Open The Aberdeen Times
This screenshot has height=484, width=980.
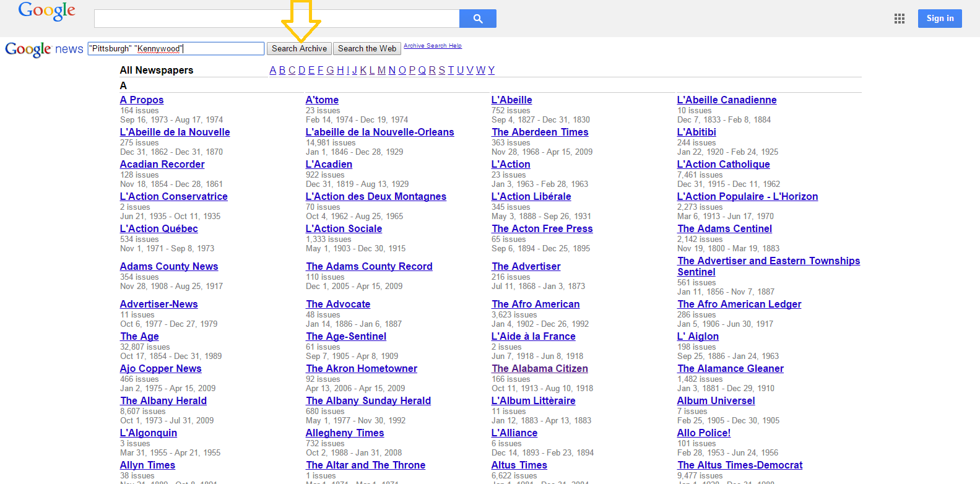point(540,132)
